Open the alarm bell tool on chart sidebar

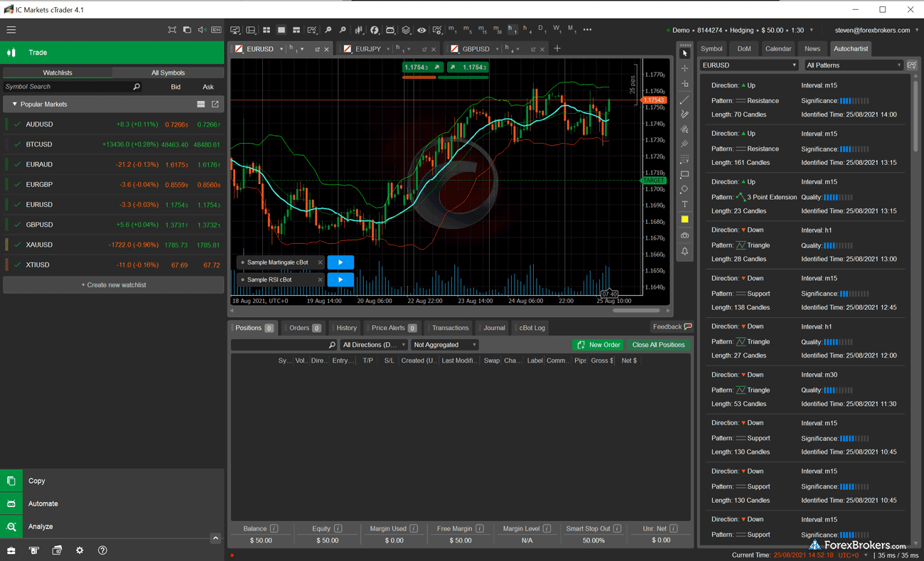[684, 251]
